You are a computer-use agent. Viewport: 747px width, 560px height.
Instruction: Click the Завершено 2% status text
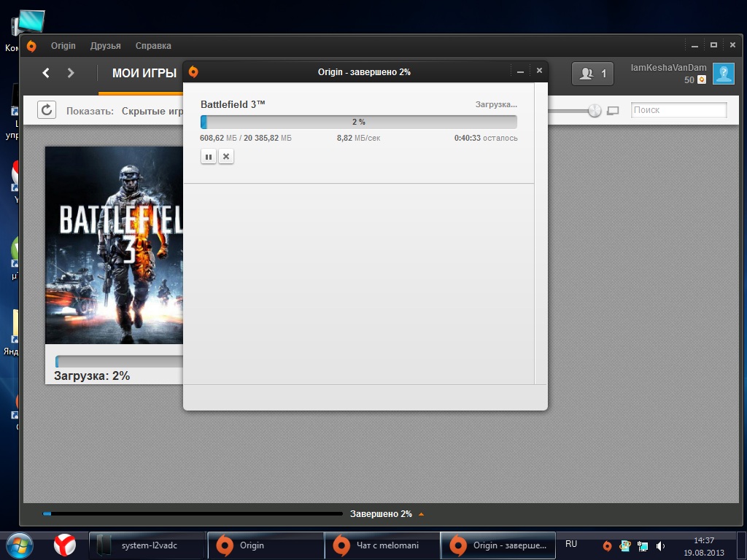pos(381,514)
